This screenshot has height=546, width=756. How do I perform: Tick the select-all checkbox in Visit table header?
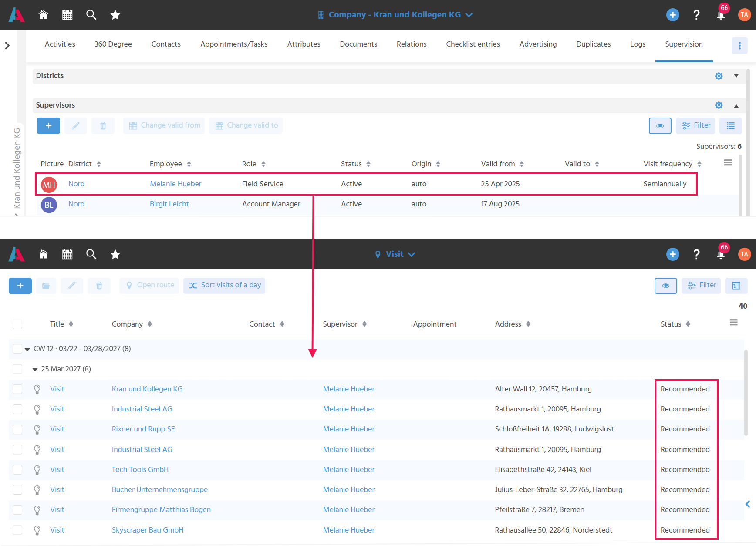pyautogui.click(x=17, y=324)
